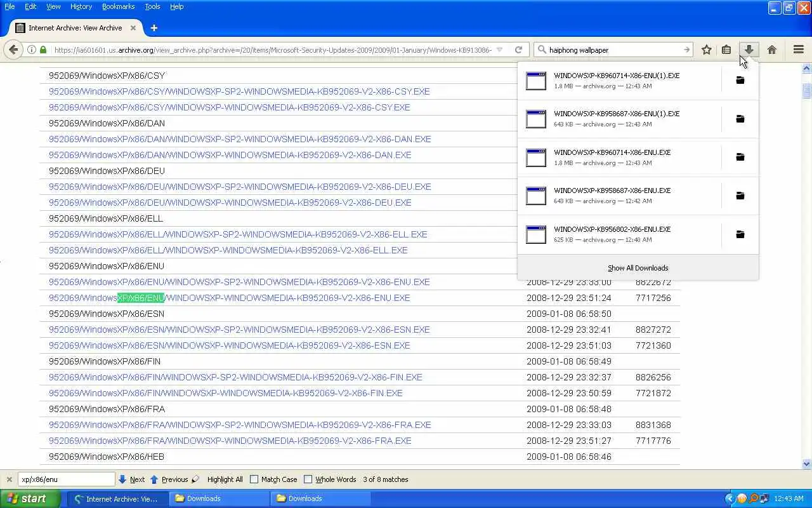Image resolution: width=812 pixels, height=508 pixels.
Task: Select size value 7717256
Action: [653, 298]
